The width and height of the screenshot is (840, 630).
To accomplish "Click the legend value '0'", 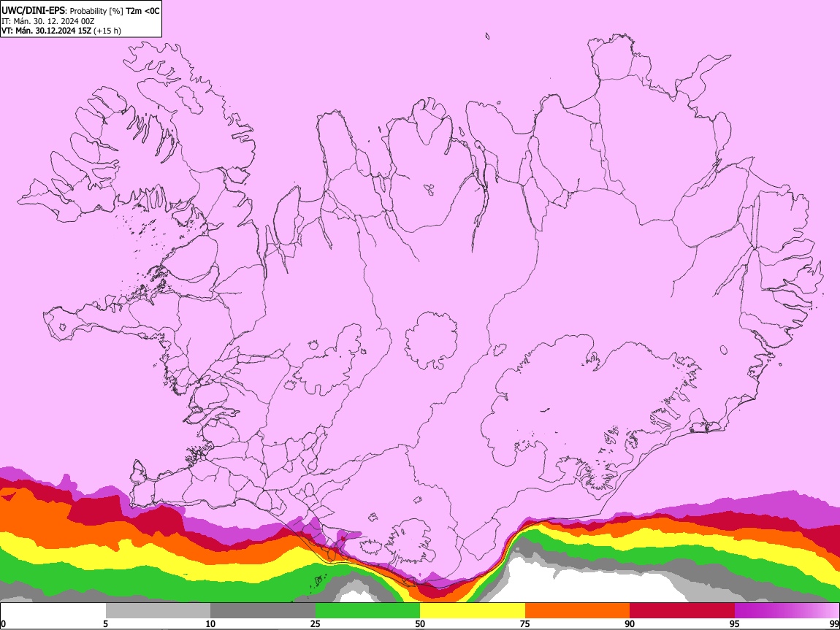I will [x=4, y=624].
